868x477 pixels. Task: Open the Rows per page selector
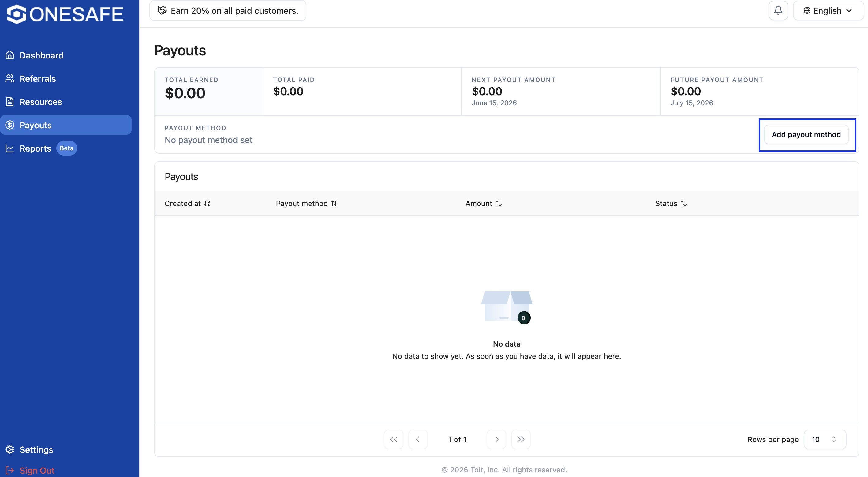(825, 439)
